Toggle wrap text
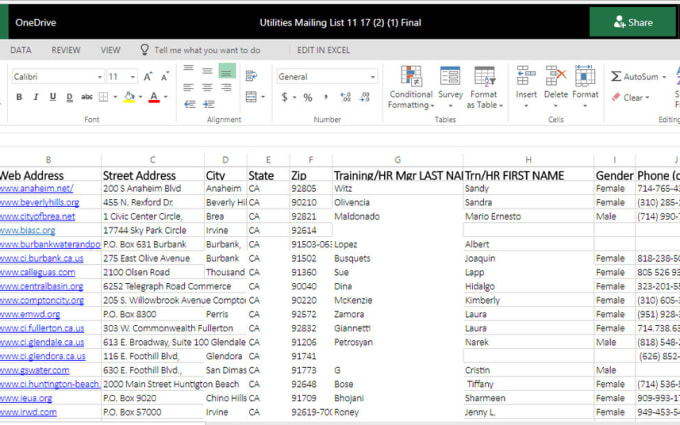680x425 pixels. point(251,76)
